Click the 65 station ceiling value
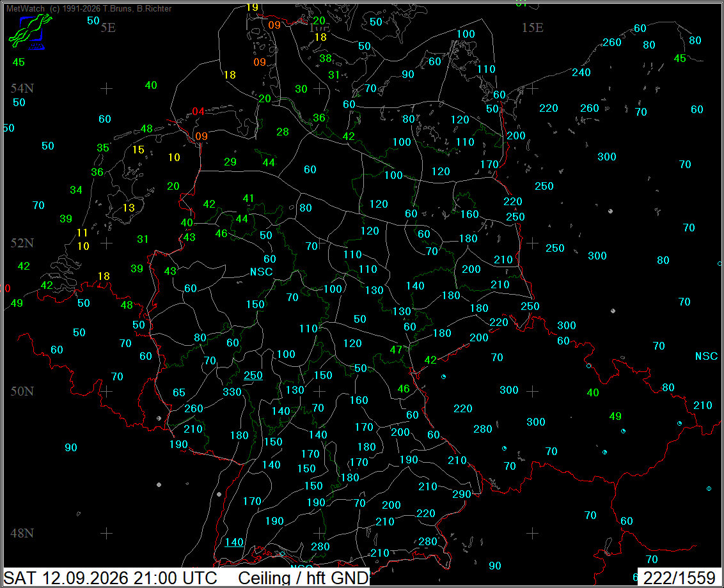This screenshot has height=588, width=724. point(179,393)
